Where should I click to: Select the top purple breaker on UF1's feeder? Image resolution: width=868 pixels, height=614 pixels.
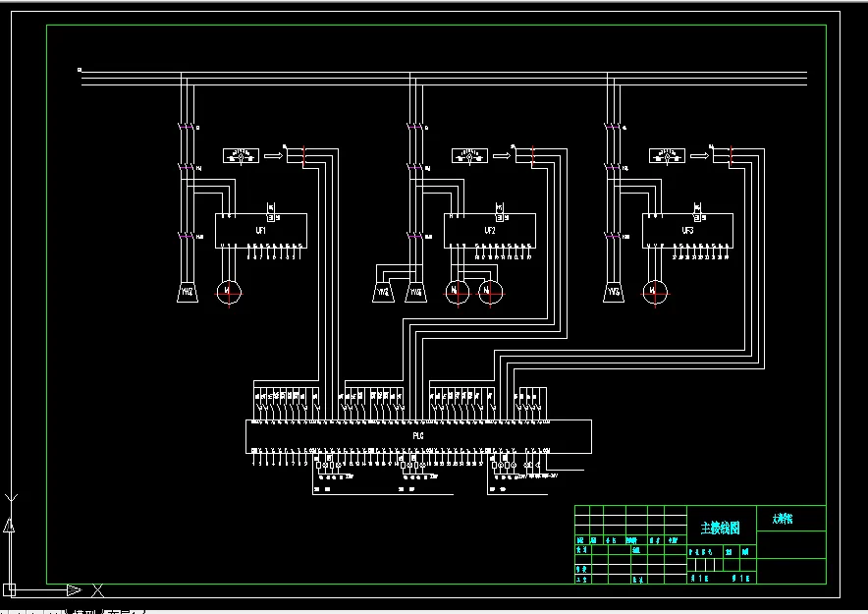point(187,127)
